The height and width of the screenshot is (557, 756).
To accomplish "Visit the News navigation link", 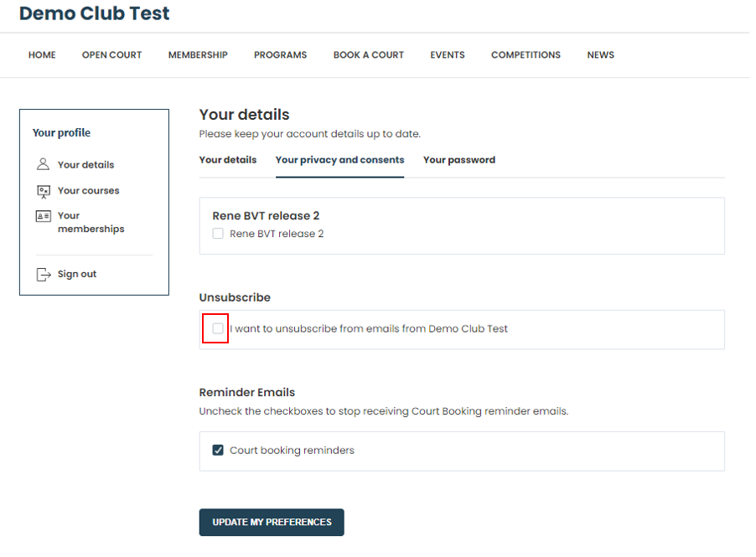I will (600, 55).
